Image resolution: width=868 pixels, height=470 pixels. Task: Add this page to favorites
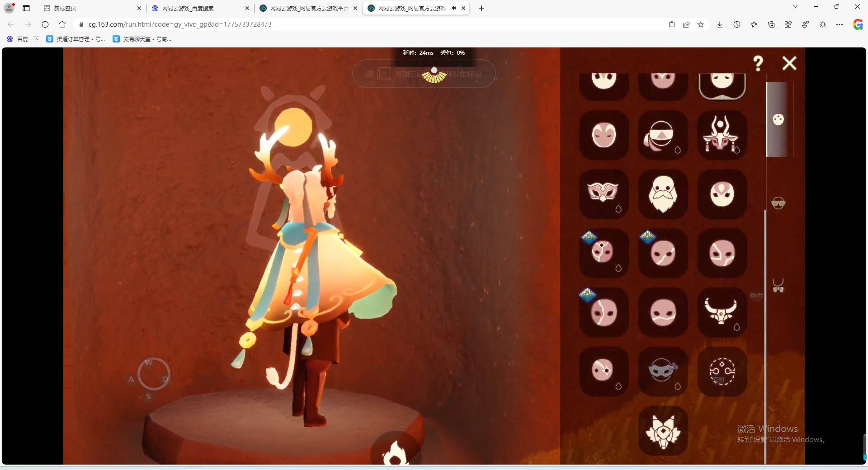701,24
